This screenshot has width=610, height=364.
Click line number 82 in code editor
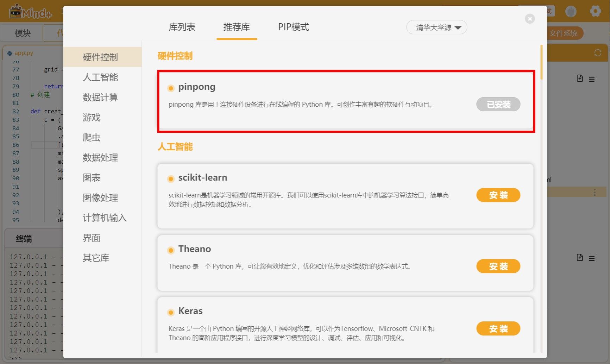(16, 112)
